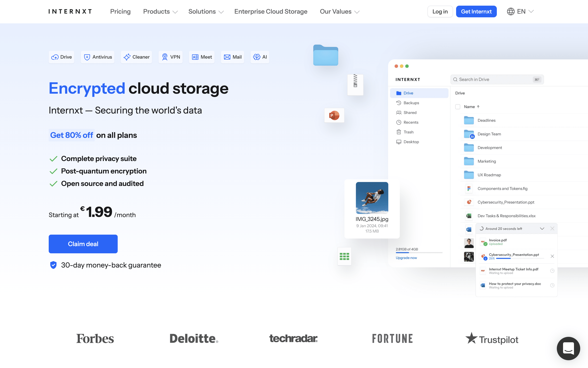Select the VPN product tab
Viewport: 588px width, 368px height.
(x=171, y=57)
